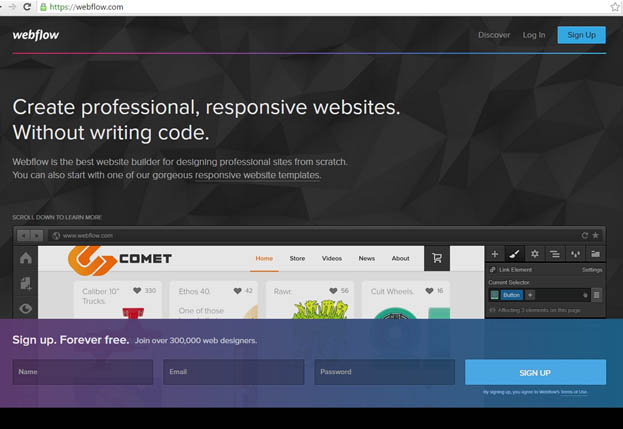623x429 pixels.
Task: Reload the page in the browser toolbar
Action: (x=27, y=7)
